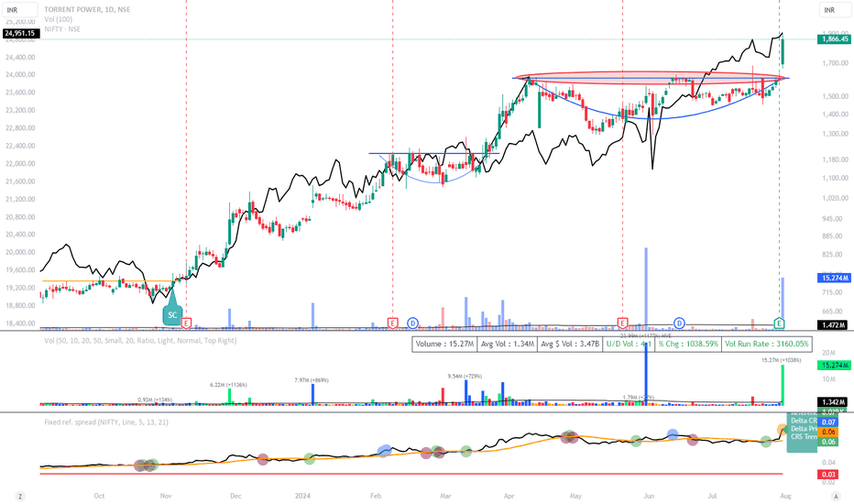Click the 15.27M (+1038%) volume annotation

[781, 360]
